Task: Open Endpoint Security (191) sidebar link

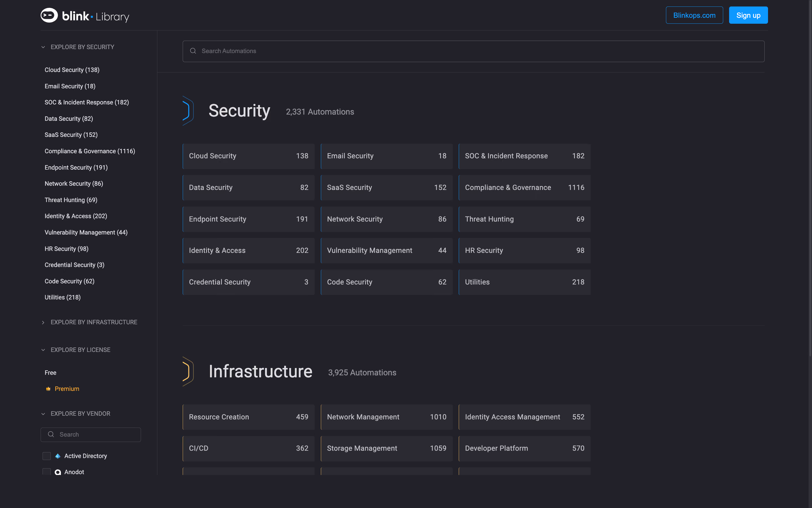Action: (x=76, y=167)
